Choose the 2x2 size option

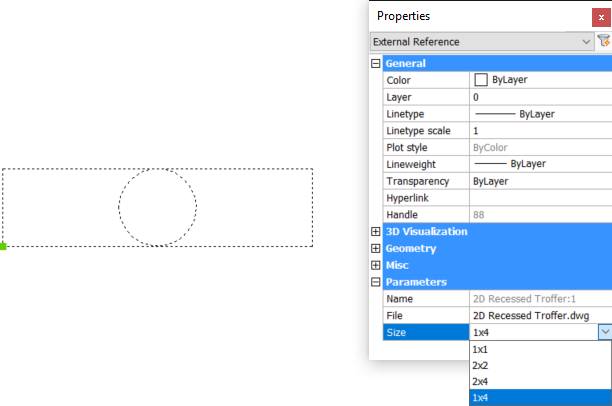[x=480, y=365]
